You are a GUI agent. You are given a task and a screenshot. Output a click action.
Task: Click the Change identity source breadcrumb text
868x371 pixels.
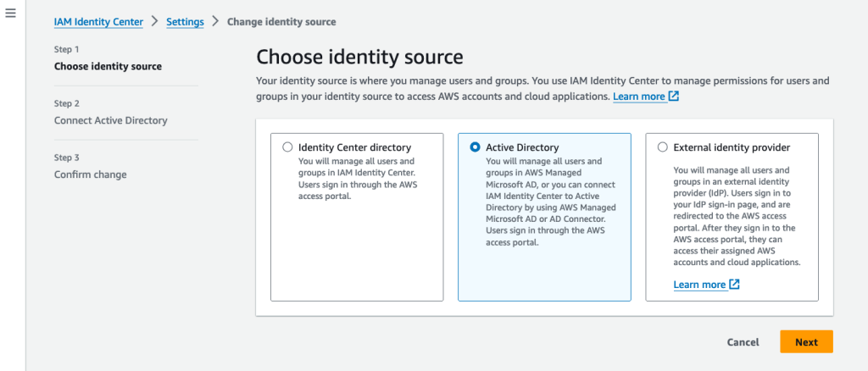pos(281,21)
